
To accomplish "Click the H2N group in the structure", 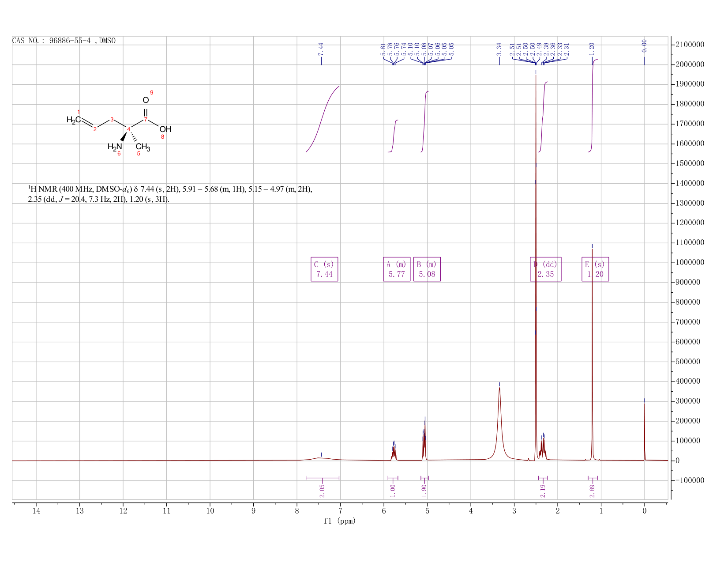I will [x=115, y=147].
